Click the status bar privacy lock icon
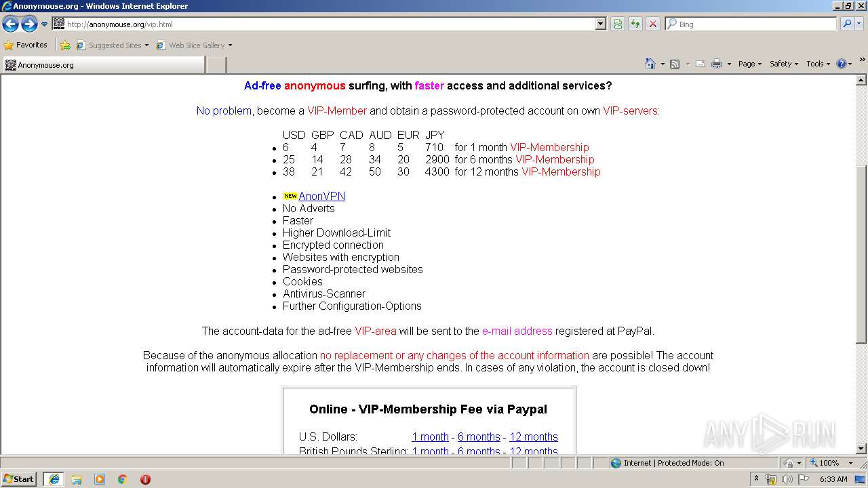The image size is (868, 488). click(789, 463)
